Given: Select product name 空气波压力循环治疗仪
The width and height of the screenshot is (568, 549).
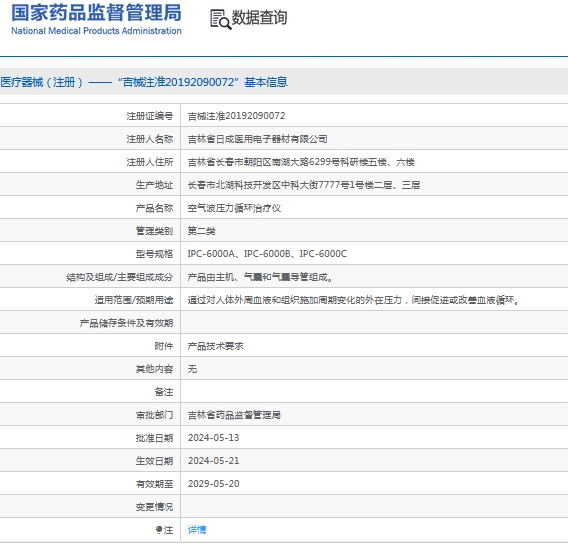Looking at the screenshot, I should [x=234, y=208].
